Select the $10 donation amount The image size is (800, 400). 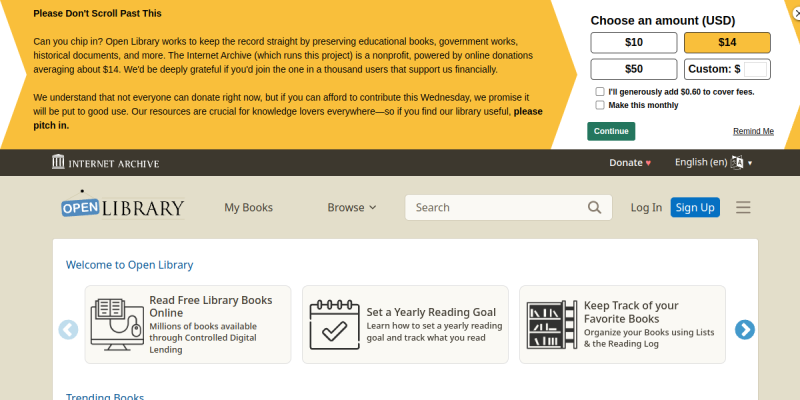(634, 42)
